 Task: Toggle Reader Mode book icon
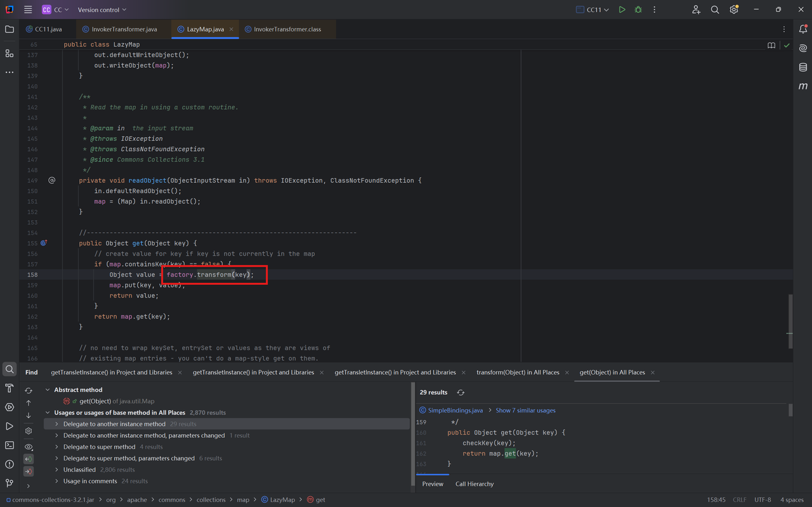(771, 45)
